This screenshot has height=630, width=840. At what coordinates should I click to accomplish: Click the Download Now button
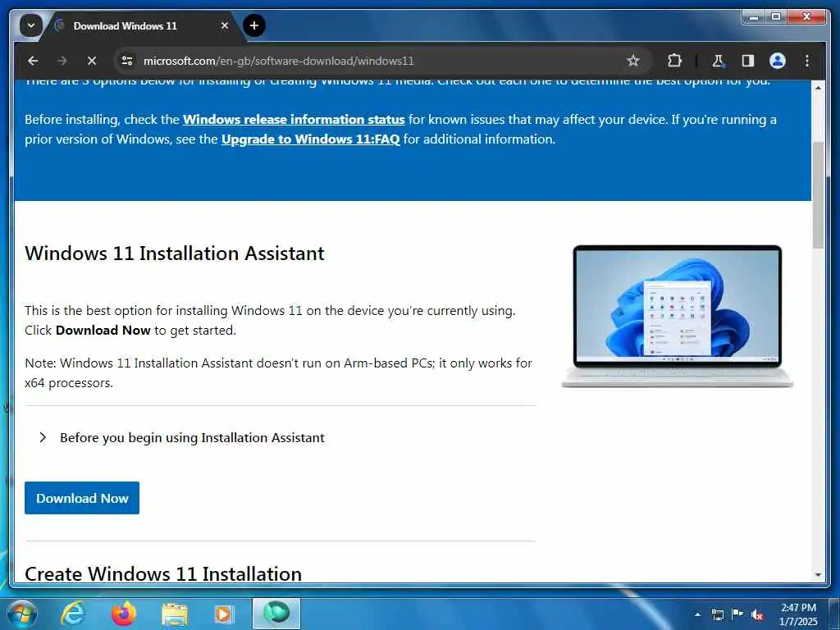pyautogui.click(x=82, y=498)
